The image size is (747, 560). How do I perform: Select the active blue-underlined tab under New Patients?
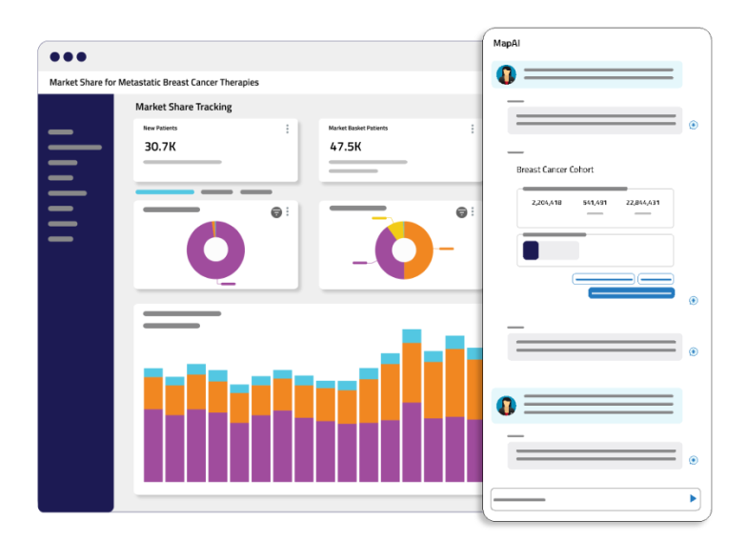click(x=165, y=192)
